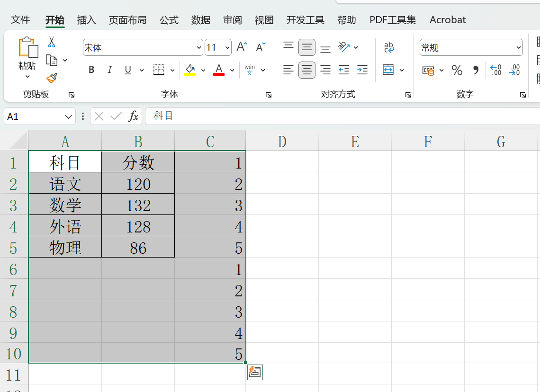Apply percent style with % icon
540x392 pixels.
coord(457,70)
